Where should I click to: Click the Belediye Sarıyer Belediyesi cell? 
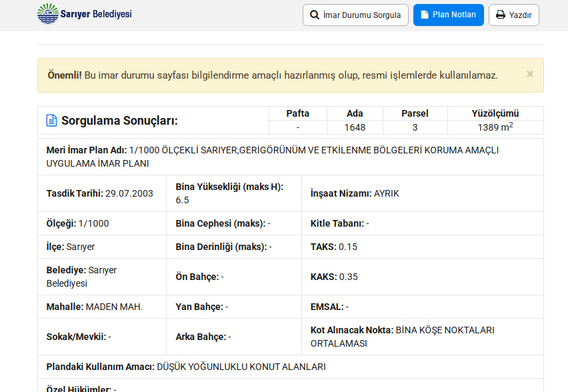point(102,277)
